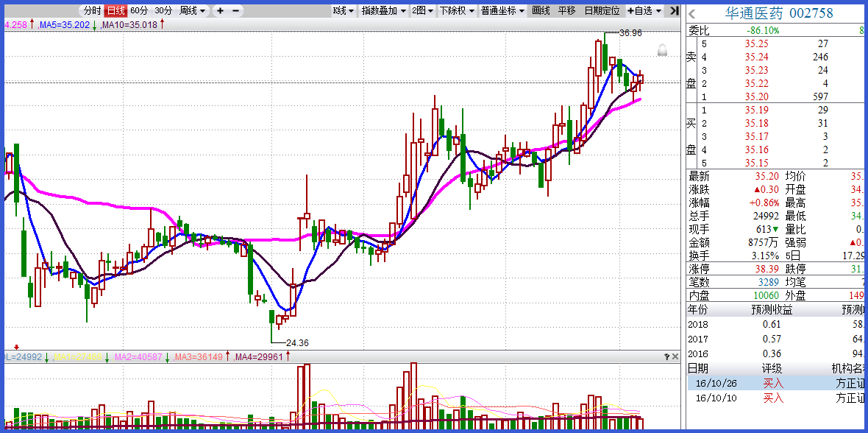Select the 2018 forecast earnings row
This screenshot has height=433, width=868.
pos(776,324)
